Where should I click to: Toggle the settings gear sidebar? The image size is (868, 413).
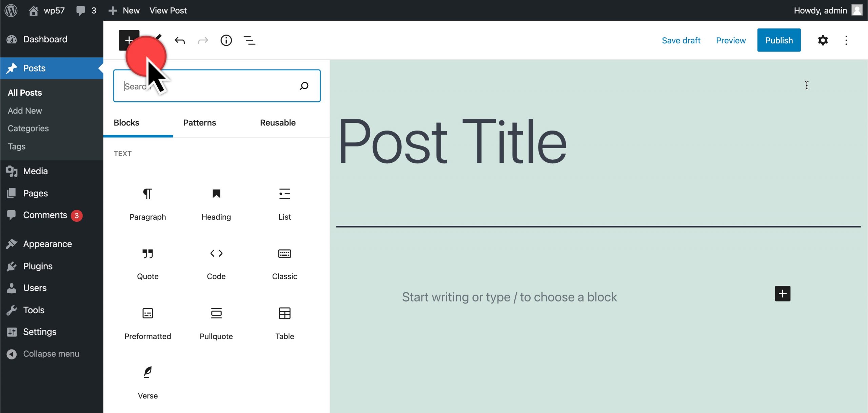point(823,40)
